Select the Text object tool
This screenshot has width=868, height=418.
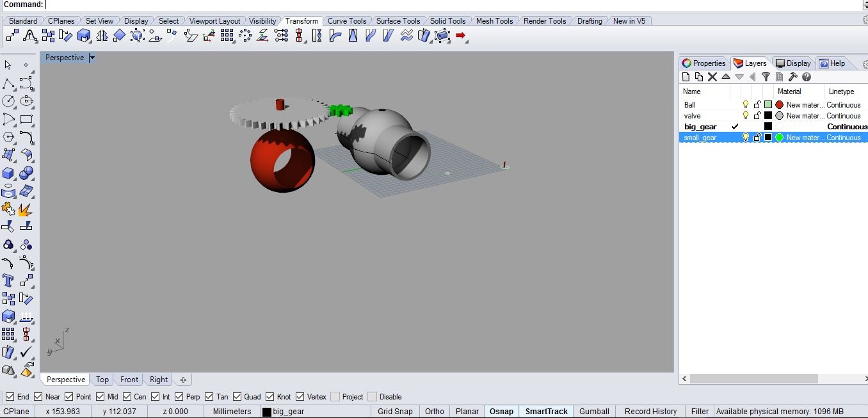8,280
